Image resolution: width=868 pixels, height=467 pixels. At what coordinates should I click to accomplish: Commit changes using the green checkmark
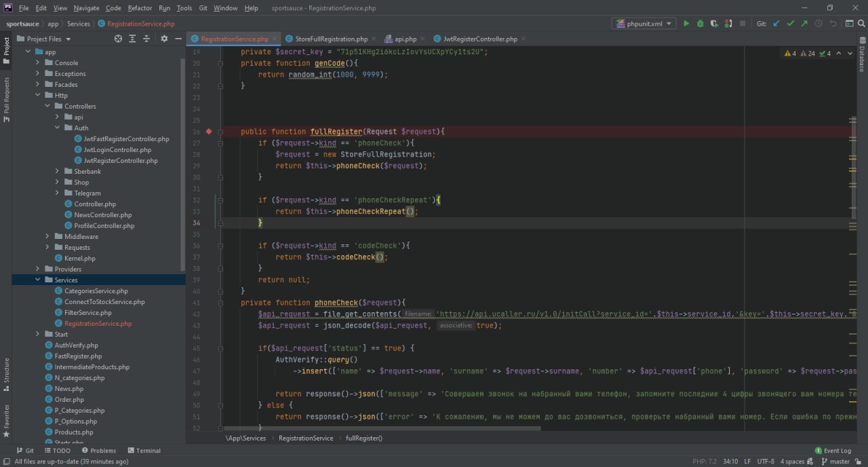[x=790, y=24]
